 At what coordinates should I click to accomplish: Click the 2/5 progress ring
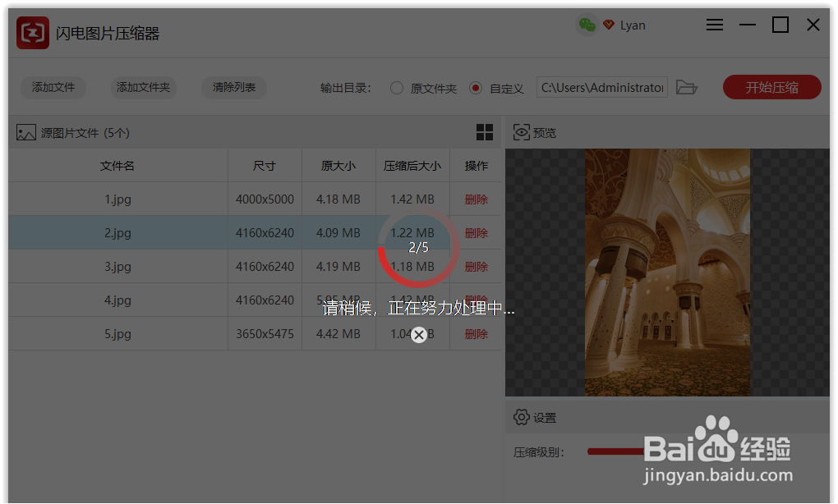coord(418,248)
